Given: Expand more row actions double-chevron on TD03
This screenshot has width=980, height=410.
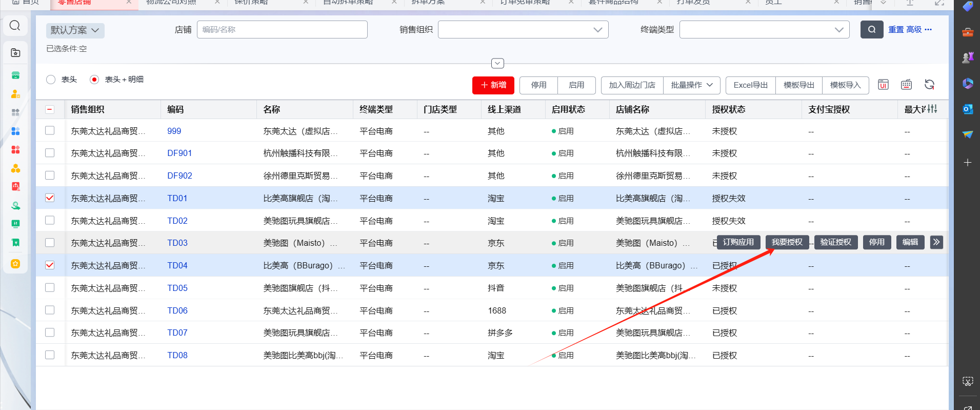Looking at the screenshot, I should pyautogui.click(x=936, y=242).
